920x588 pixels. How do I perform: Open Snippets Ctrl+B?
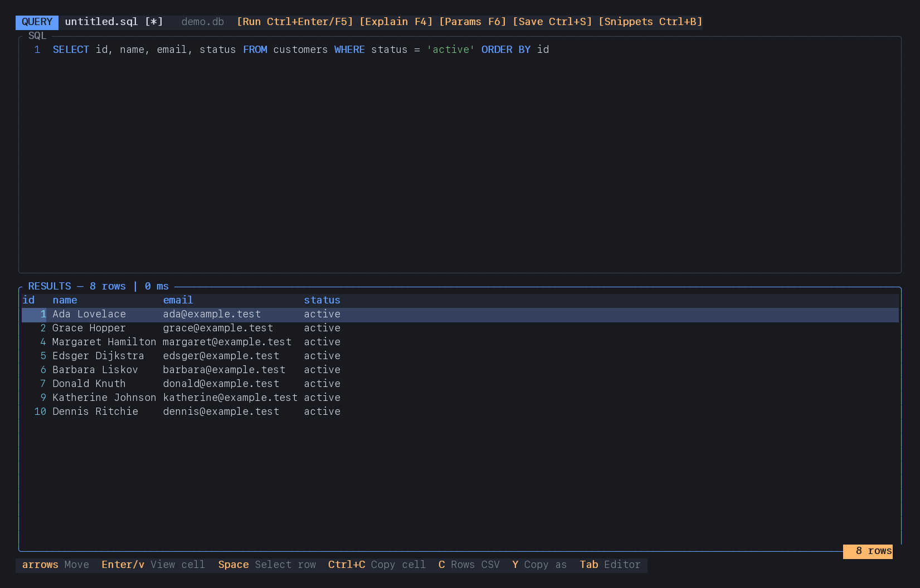click(x=650, y=22)
